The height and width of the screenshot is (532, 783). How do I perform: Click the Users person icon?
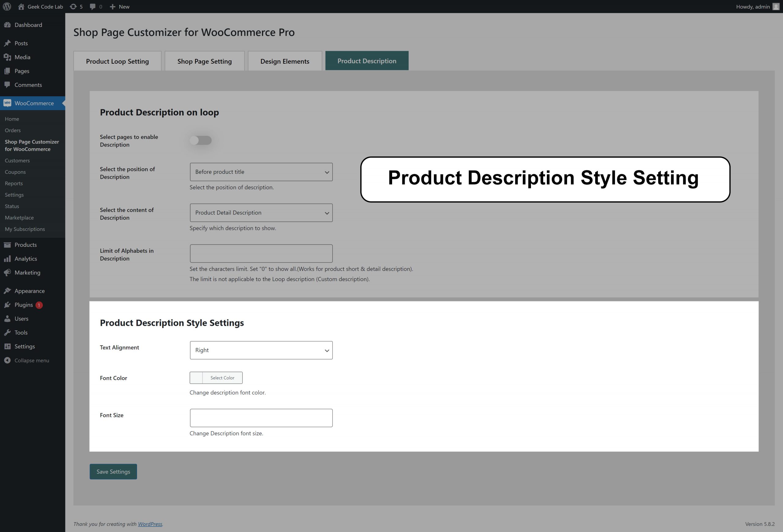(x=7, y=319)
